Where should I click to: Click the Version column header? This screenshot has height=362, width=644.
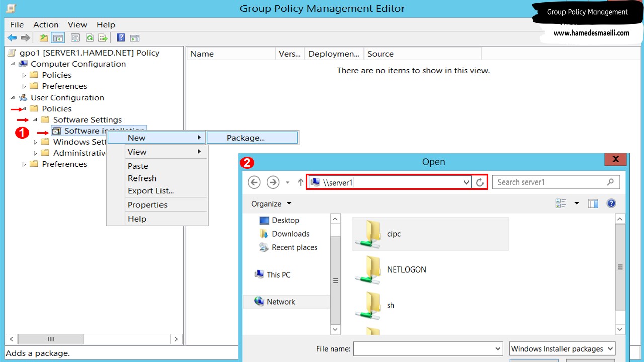pyautogui.click(x=290, y=54)
